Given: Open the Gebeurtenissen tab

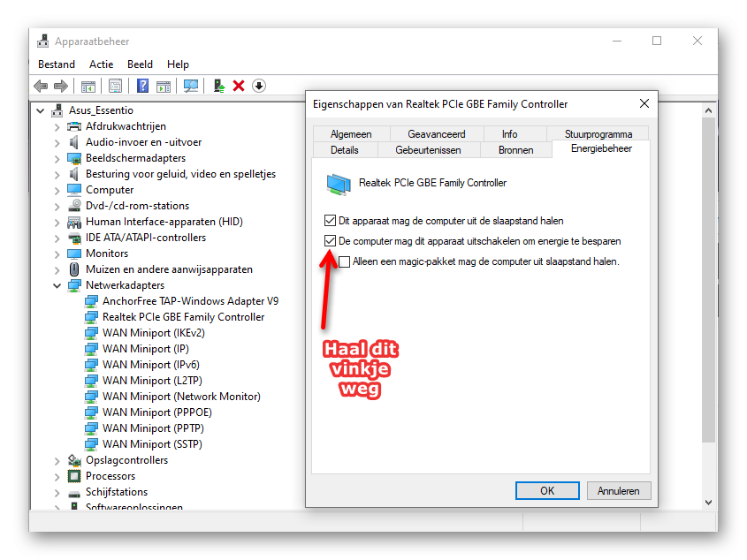Looking at the screenshot, I should pos(428,150).
